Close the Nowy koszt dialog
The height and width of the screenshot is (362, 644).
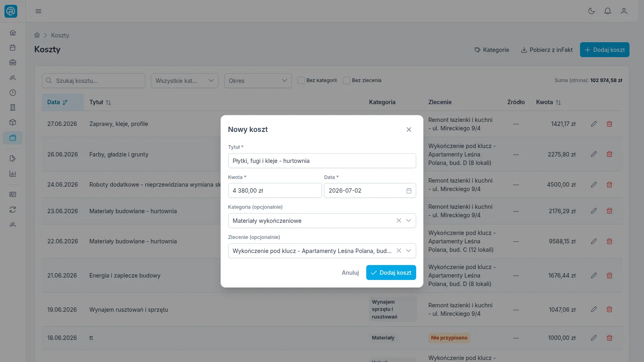click(409, 130)
